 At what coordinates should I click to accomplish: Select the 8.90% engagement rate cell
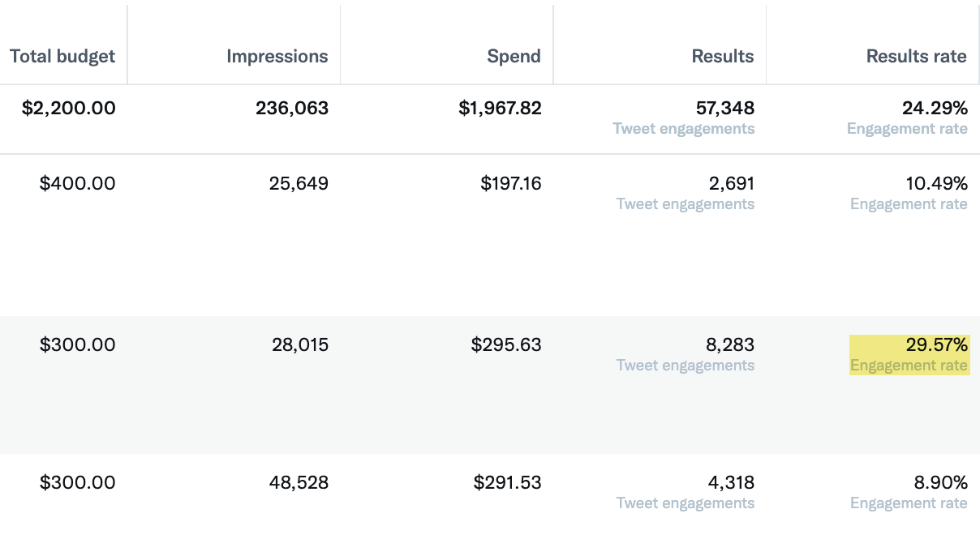pyautogui.click(x=941, y=482)
